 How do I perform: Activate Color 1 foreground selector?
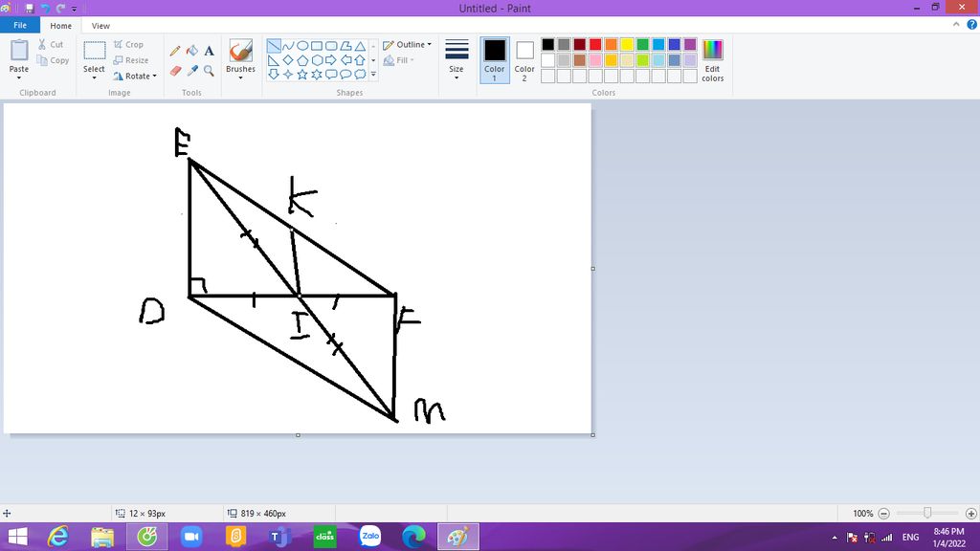(x=495, y=60)
